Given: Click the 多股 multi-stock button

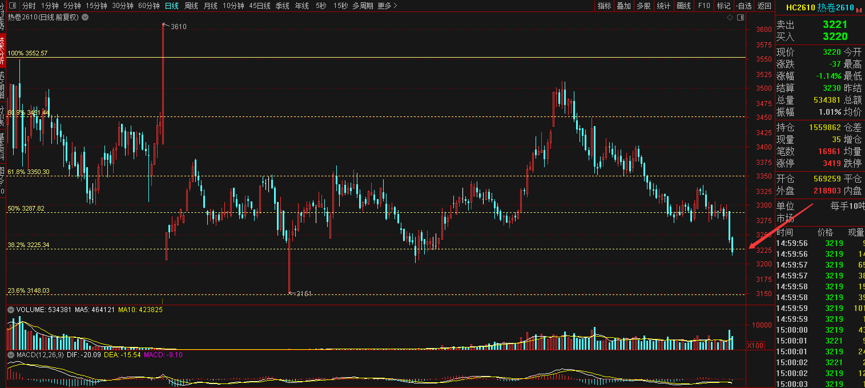Looking at the screenshot, I should (x=643, y=6).
